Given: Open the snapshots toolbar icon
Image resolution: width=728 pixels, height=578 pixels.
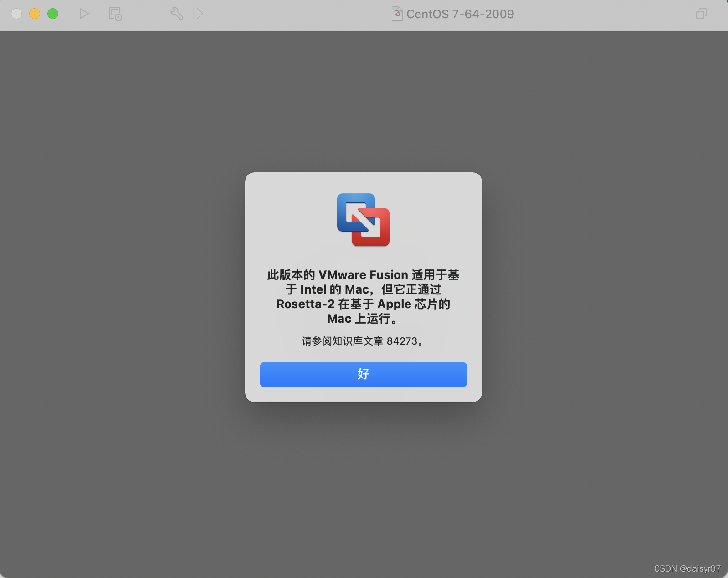Looking at the screenshot, I should 115,14.
